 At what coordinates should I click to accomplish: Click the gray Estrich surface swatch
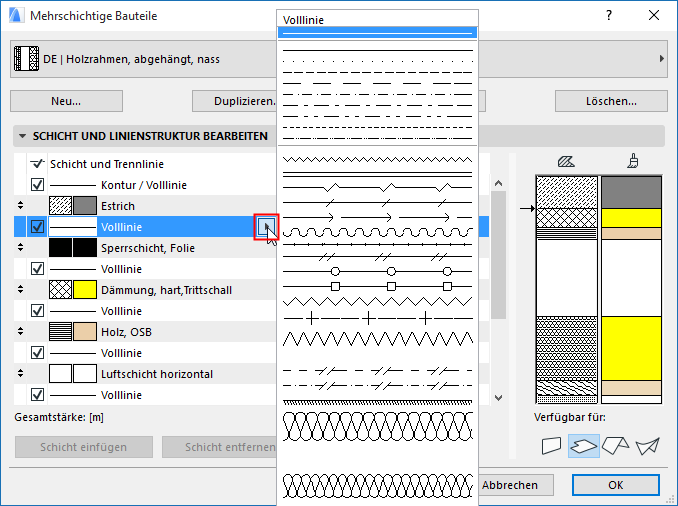point(85,206)
